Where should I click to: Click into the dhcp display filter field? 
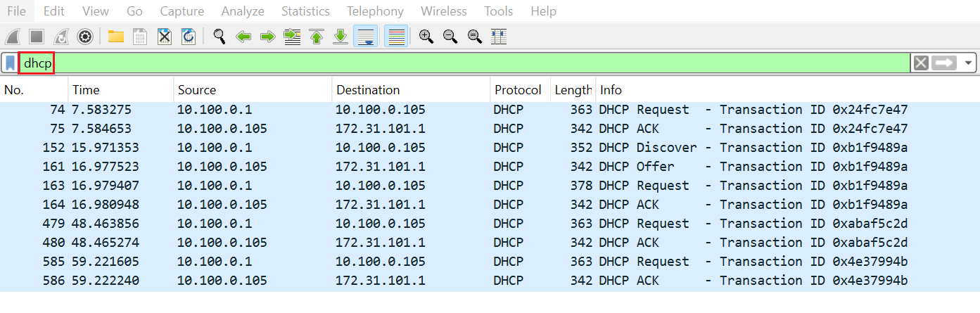pos(422,63)
